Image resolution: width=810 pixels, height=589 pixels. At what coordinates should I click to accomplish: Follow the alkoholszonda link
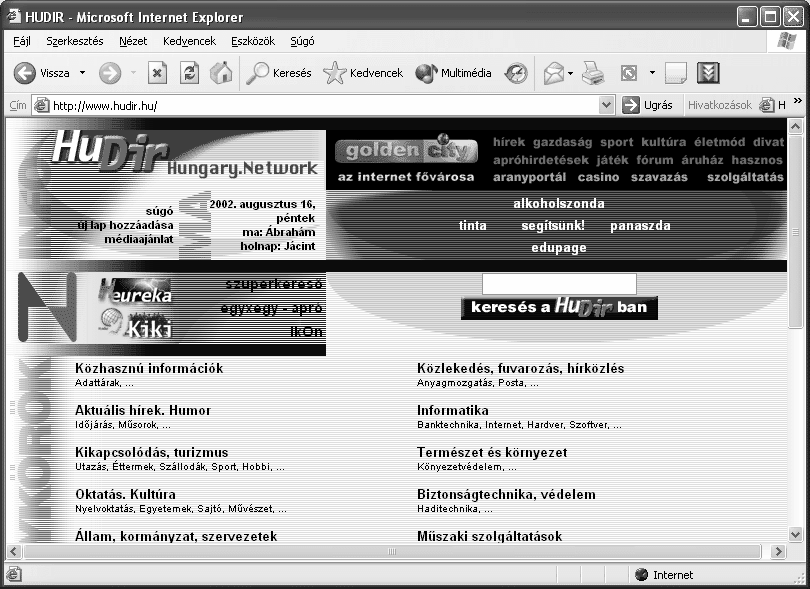click(558, 204)
